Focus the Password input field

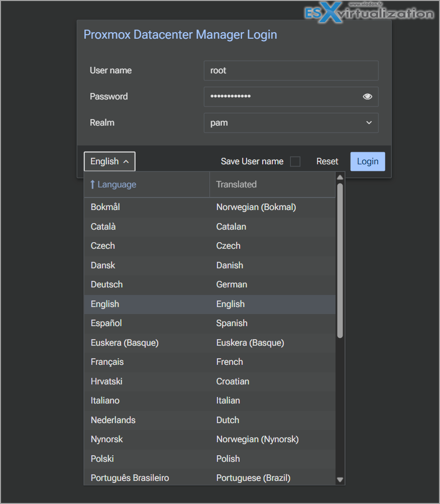[281, 96]
